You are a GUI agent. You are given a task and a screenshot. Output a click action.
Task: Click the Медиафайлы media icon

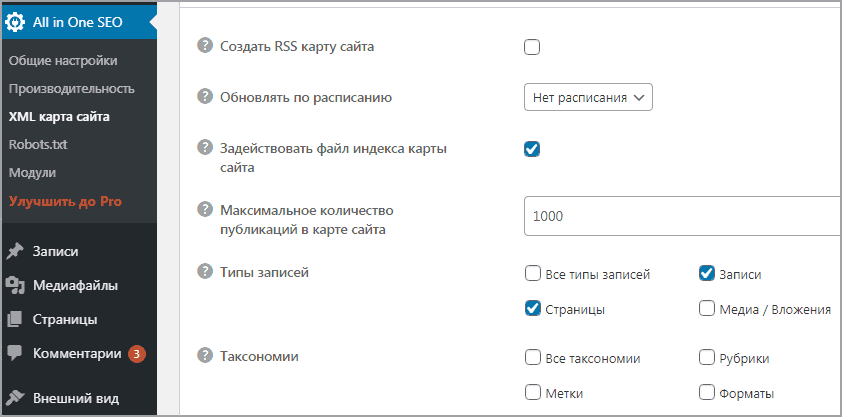15,286
